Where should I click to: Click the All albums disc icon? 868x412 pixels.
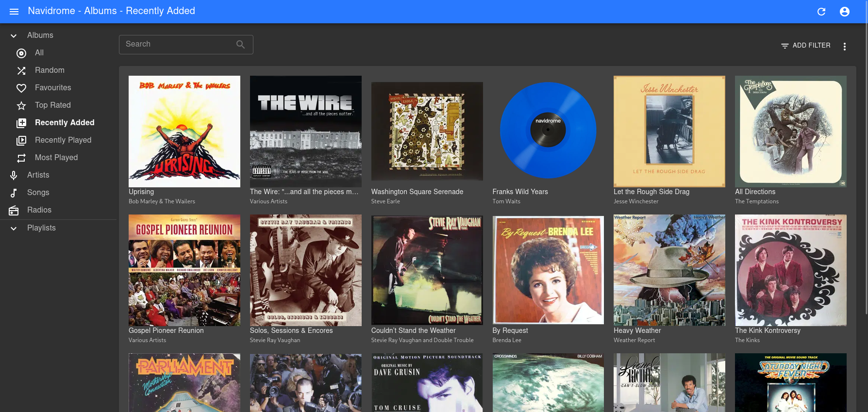click(x=21, y=53)
